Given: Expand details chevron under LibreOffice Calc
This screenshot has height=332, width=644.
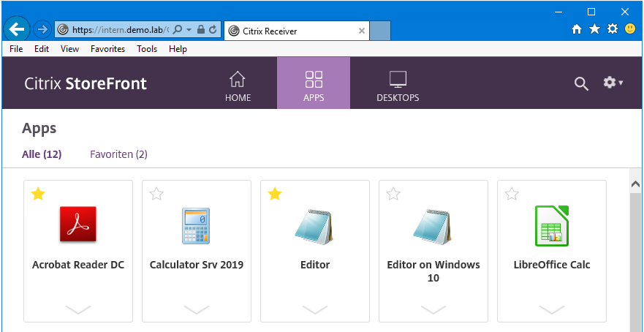Looking at the screenshot, I should pyautogui.click(x=551, y=310).
